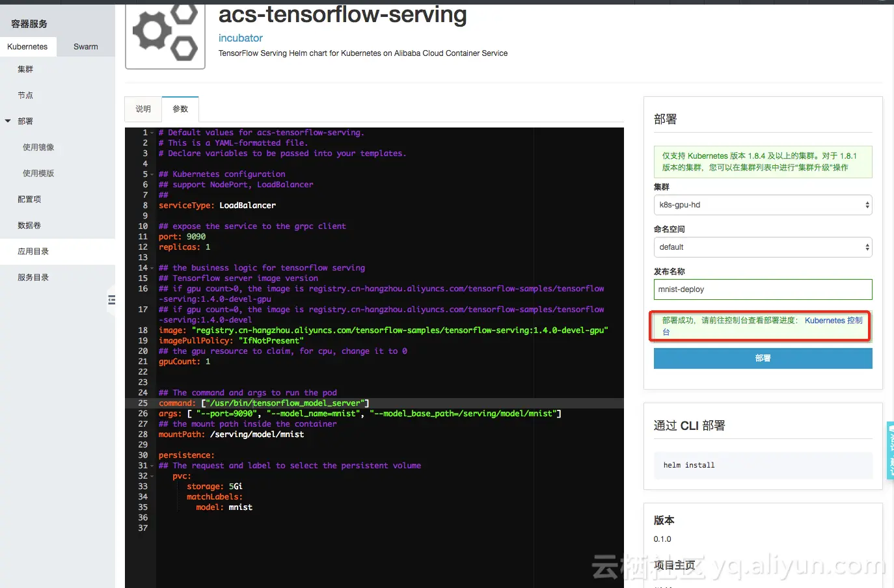This screenshot has height=588, width=894.
Task: Click the image registry.cn-hangzhou line 18
Action: (383, 330)
